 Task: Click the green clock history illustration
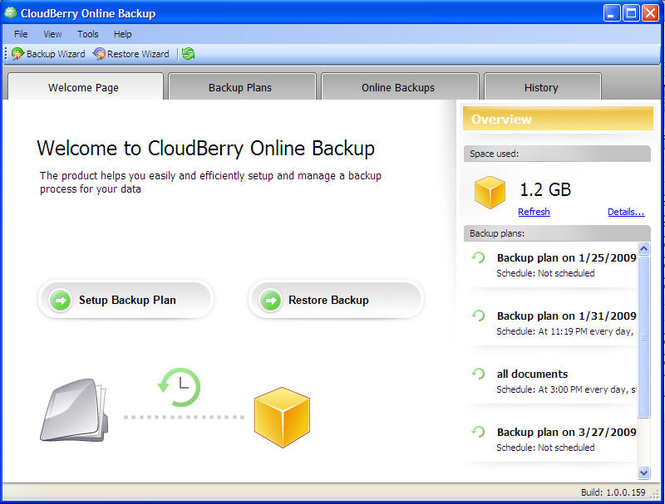(179, 387)
